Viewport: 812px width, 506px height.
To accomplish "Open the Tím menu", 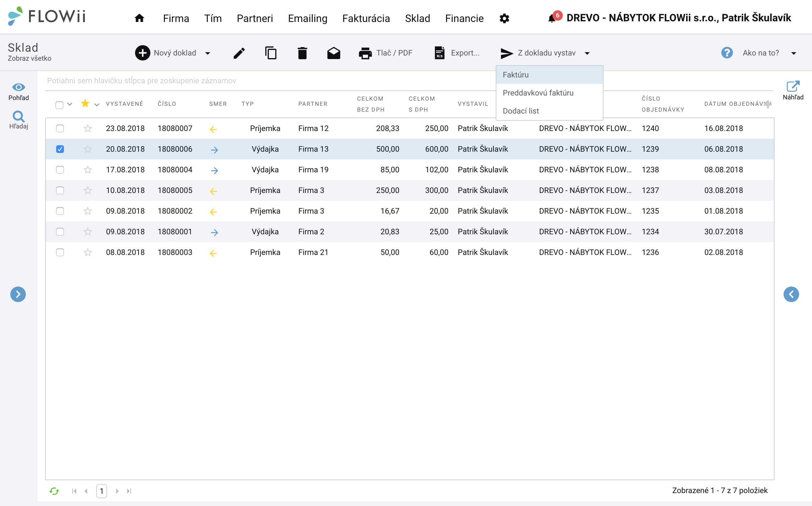I will click(213, 18).
